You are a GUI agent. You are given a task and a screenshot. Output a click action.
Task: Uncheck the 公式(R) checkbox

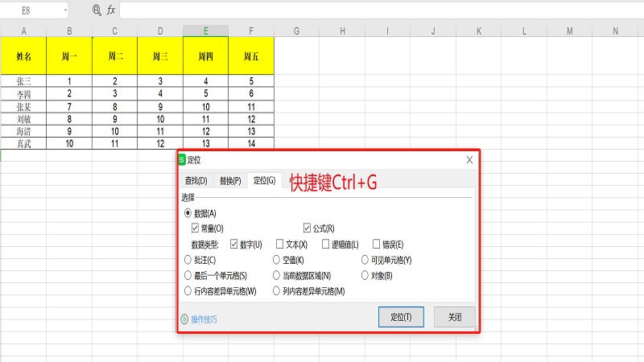307,228
